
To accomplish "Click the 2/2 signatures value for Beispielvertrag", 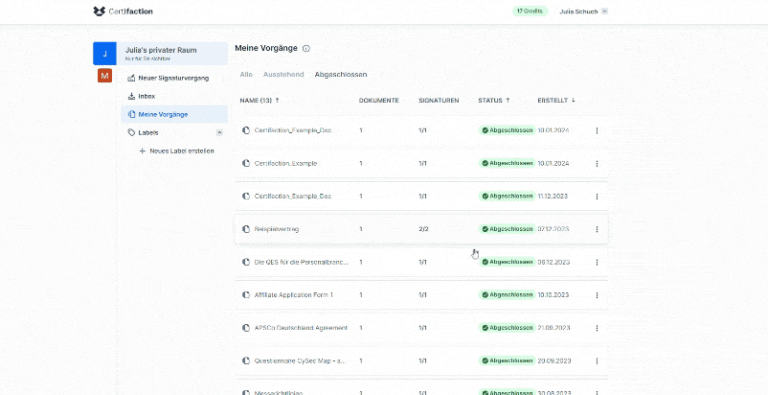I will pos(424,229).
